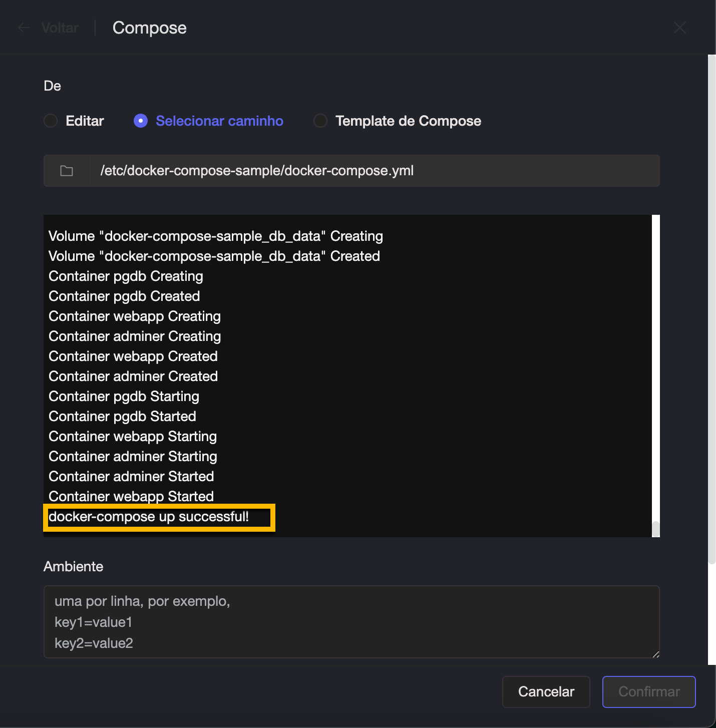
Task: Close the Compose dialog with the X
Action: (680, 28)
